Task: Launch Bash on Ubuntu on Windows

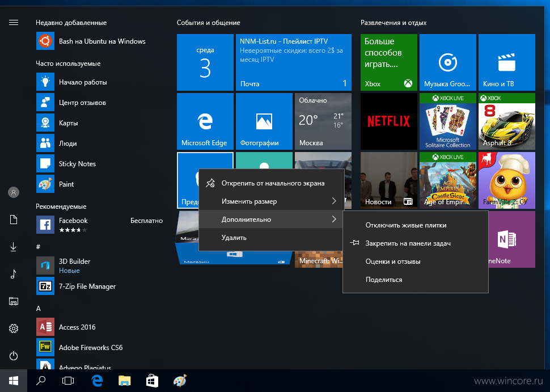Action: tap(99, 41)
